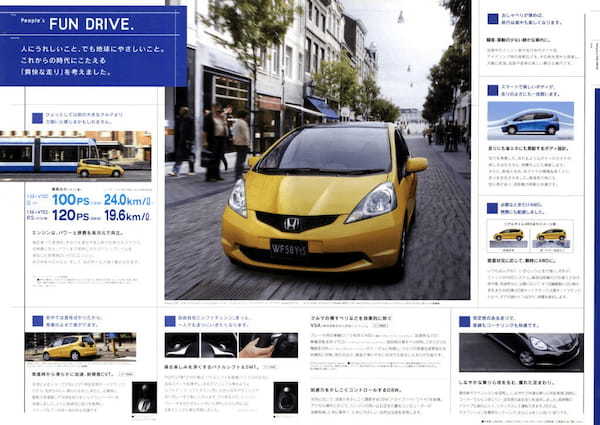Open the round dial image near the paddle shift text
Viewport: 600px width, 425px height.
point(286,397)
